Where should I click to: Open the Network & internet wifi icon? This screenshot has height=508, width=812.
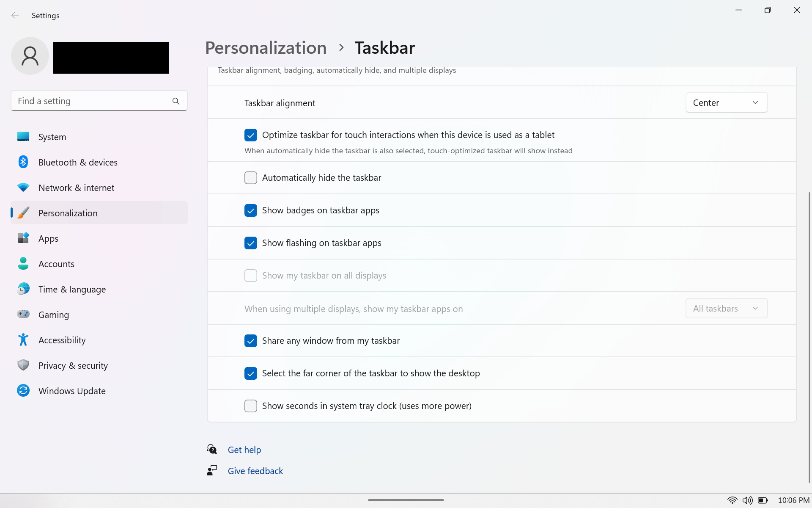[23, 188]
